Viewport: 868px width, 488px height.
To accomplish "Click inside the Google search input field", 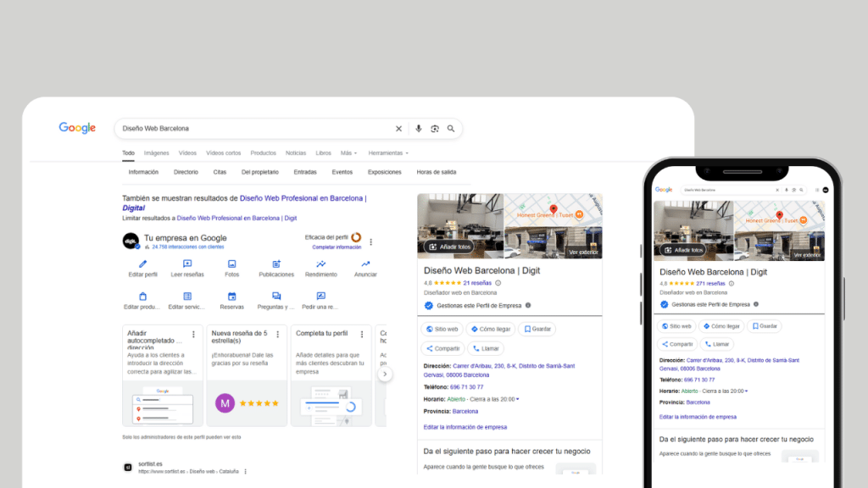I will click(254, 129).
